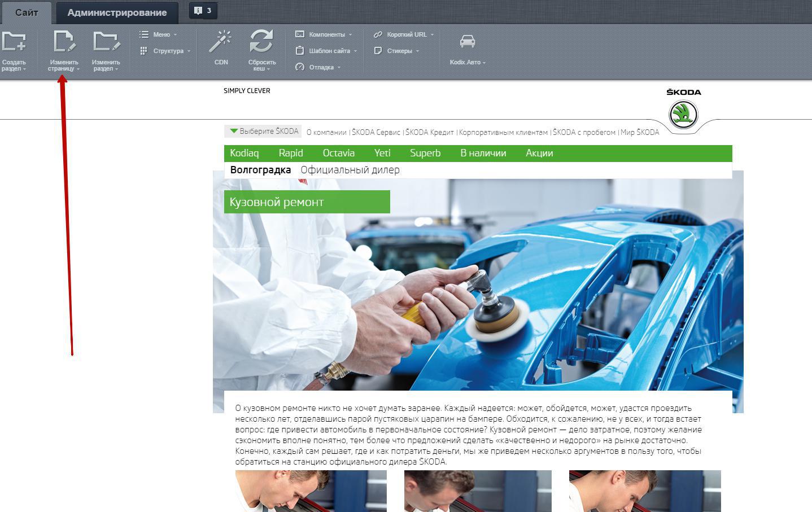Click the SIMPLY CLEVER slogan text
This screenshot has height=512, width=812.
click(x=247, y=91)
